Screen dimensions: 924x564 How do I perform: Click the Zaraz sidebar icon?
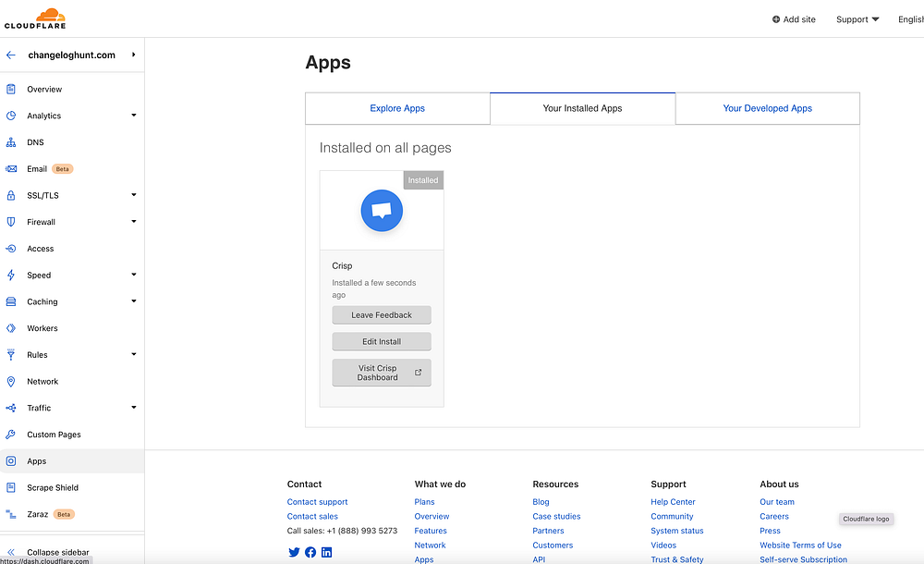click(10, 514)
